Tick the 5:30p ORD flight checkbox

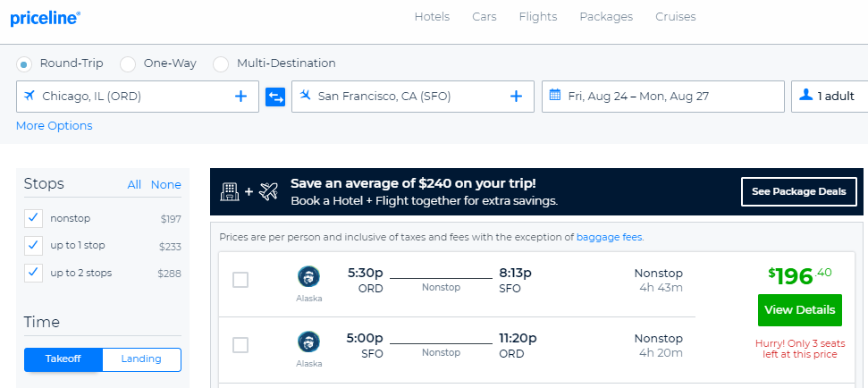[240, 280]
